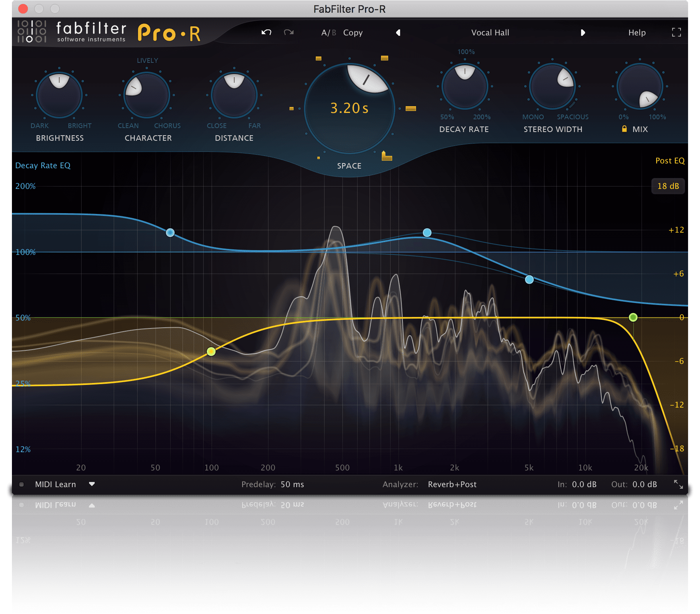Click the Character knob
The width and height of the screenshot is (700, 614).
point(147,95)
